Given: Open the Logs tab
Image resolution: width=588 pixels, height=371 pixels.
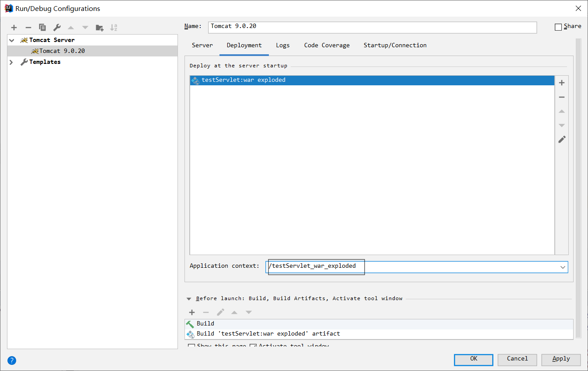Looking at the screenshot, I should tap(283, 45).
